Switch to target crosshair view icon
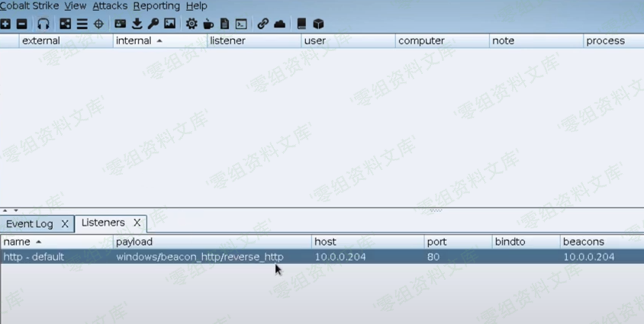Image resolution: width=644 pixels, height=324 pixels. [98, 24]
